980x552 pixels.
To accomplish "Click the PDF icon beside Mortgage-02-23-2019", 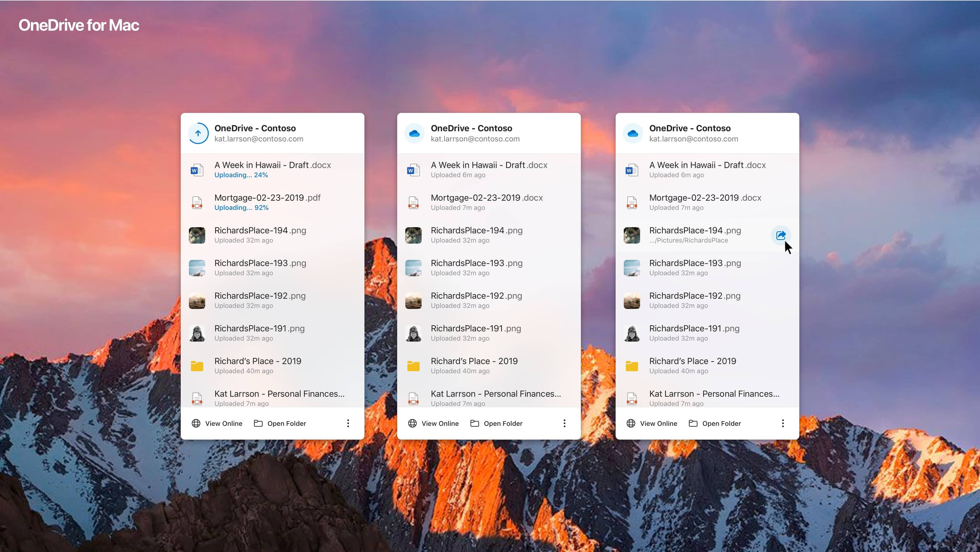I will 197,202.
